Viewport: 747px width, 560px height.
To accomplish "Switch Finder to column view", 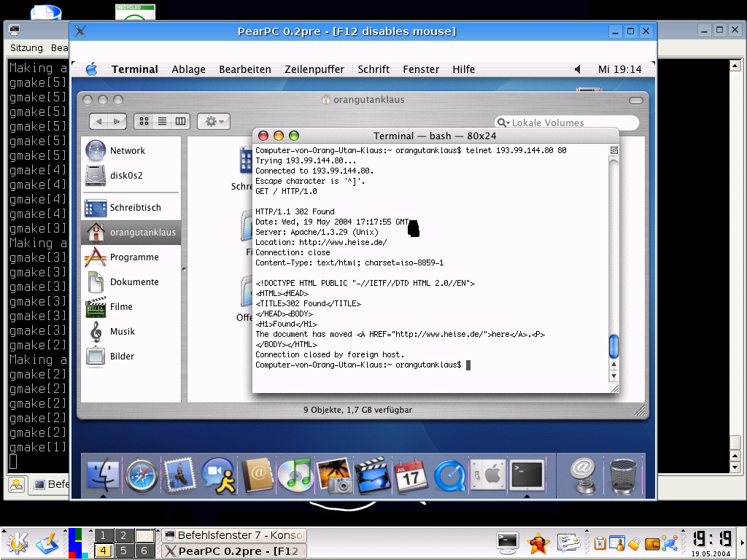I will pyautogui.click(x=180, y=121).
